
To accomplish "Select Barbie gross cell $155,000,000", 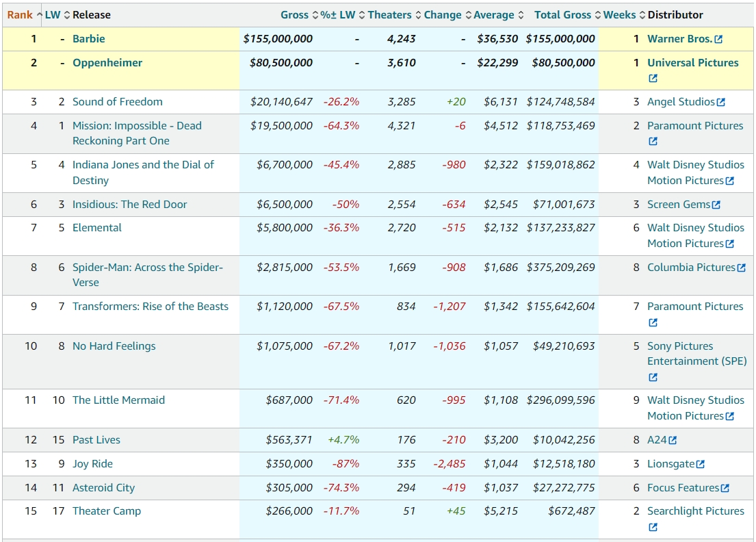I will coord(278,39).
